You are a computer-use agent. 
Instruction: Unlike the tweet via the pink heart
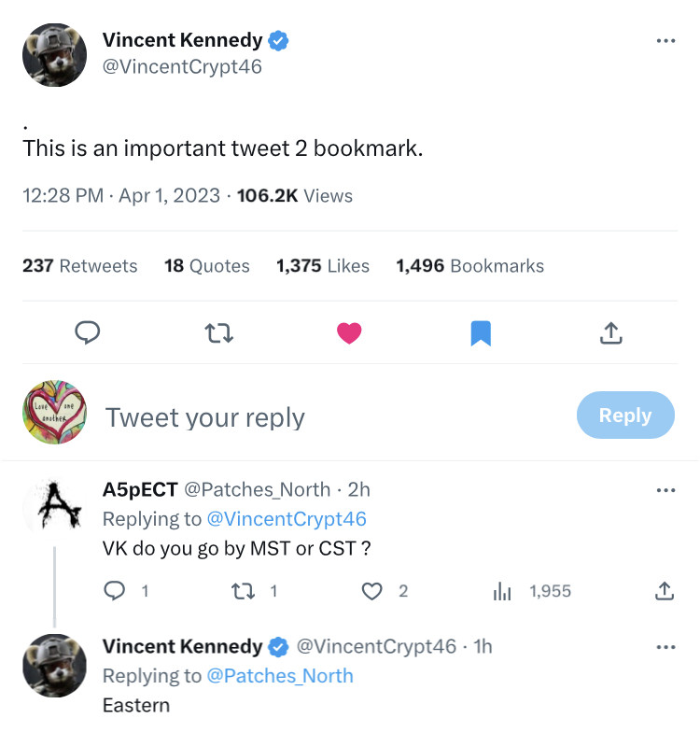click(x=349, y=332)
